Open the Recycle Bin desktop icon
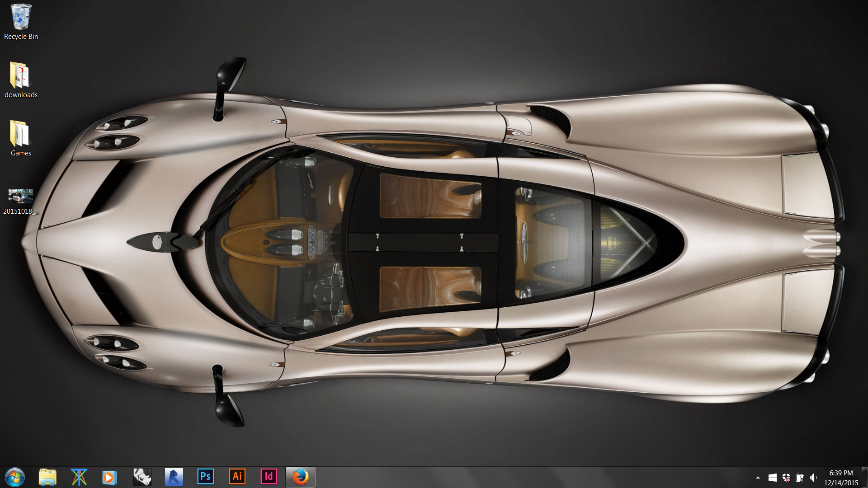Viewport: 868px width, 488px height. coord(21,17)
